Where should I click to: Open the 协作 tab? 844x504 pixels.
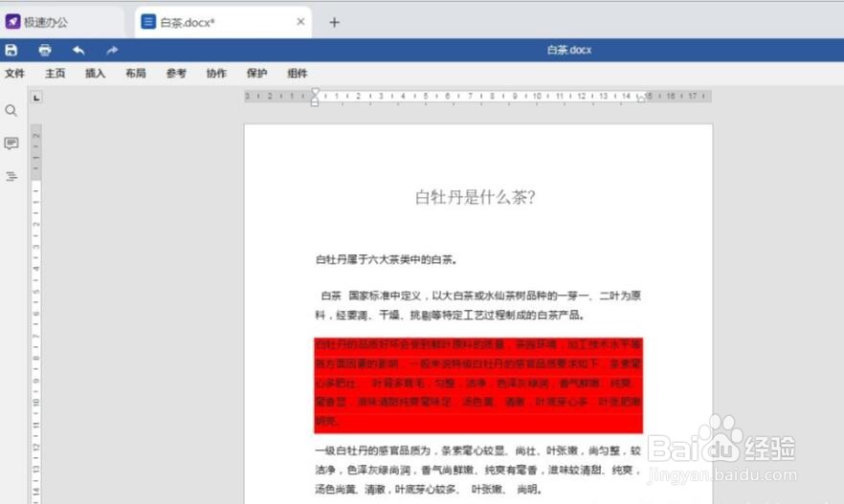pyautogui.click(x=216, y=73)
